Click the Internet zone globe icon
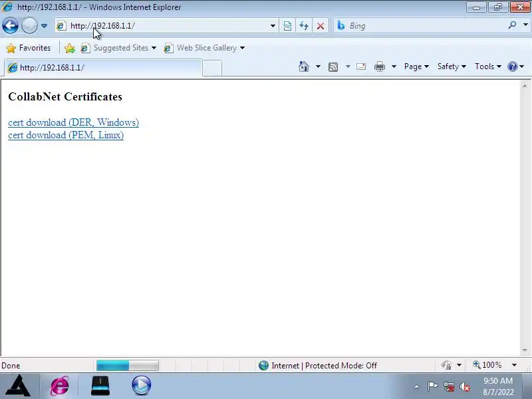This screenshot has width=532, height=399. pos(263,365)
